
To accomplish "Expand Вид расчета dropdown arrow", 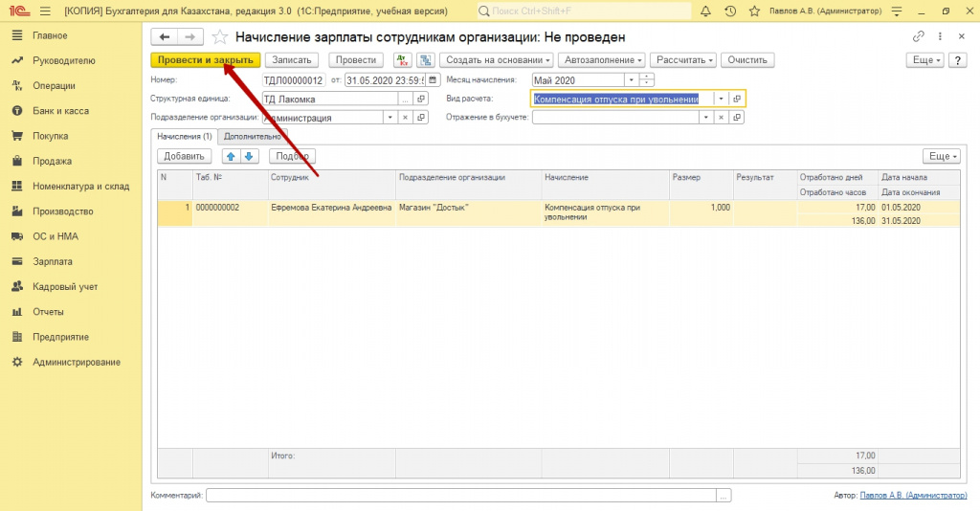I will pos(722,99).
